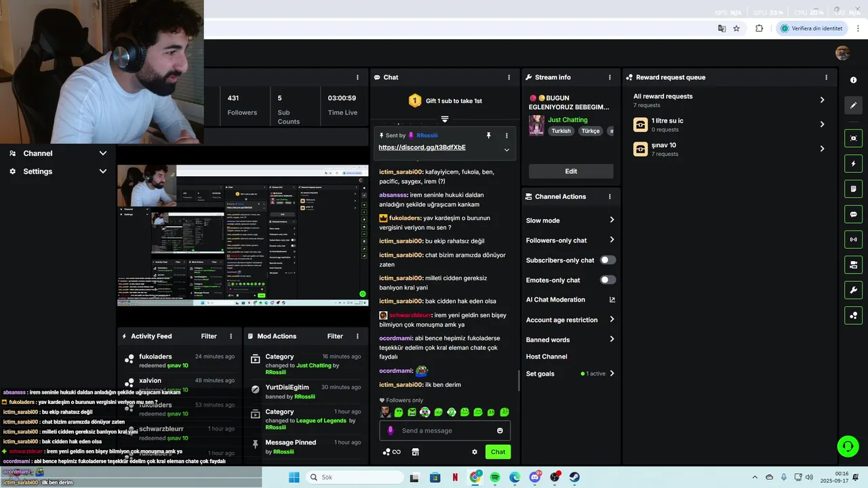868x488 pixels.
Task: Open the emoji picker smiley icon
Action: 500,430
